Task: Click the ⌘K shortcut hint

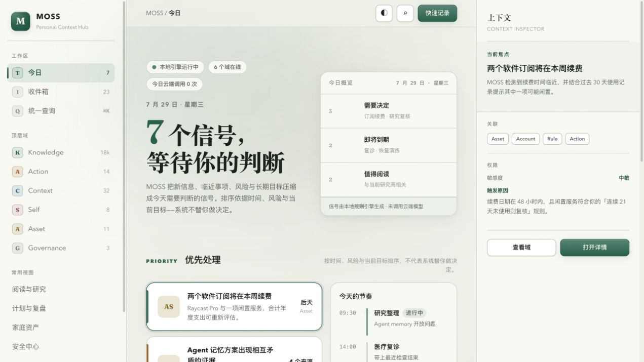Action: tap(106, 111)
